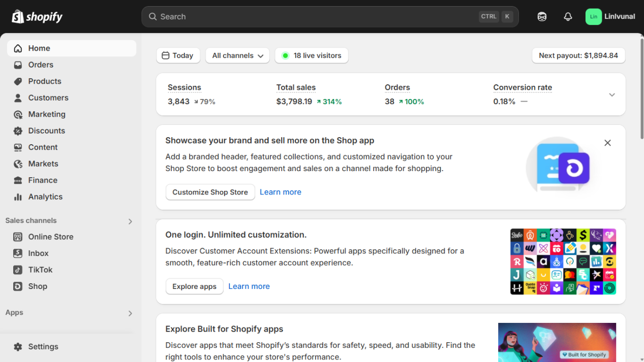Screen dimensions: 644x362
Task: Open Sidekick assistant icon in top bar
Action: click(x=542, y=17)
